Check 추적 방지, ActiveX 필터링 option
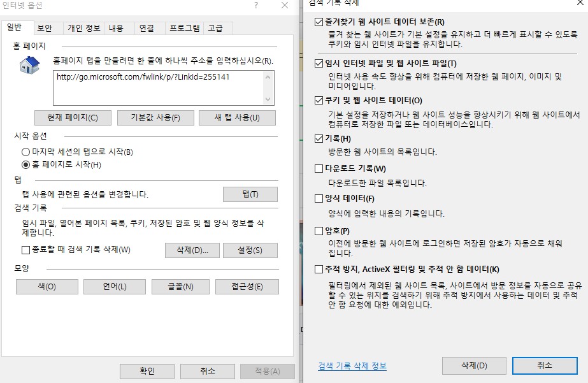588x383 pixels. tap(319, 269)
